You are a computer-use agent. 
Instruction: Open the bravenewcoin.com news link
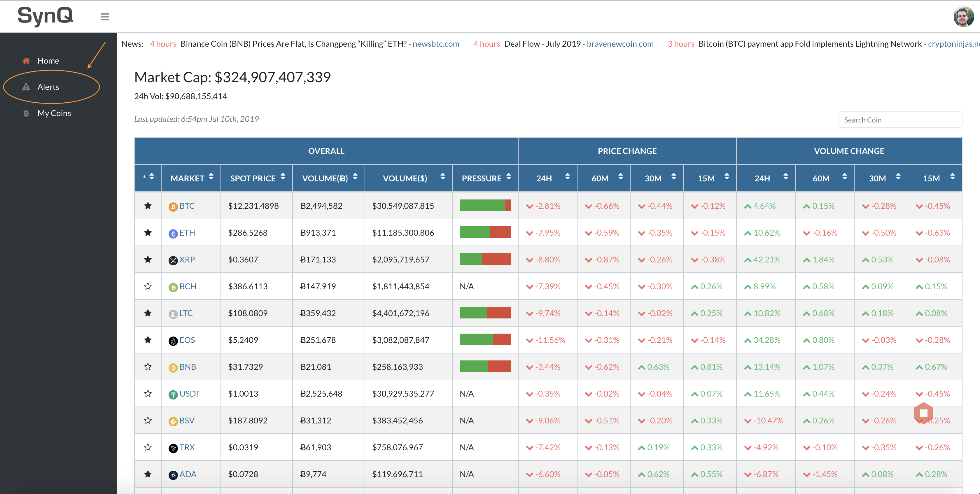pyautogui.click(x=620, y=44)
